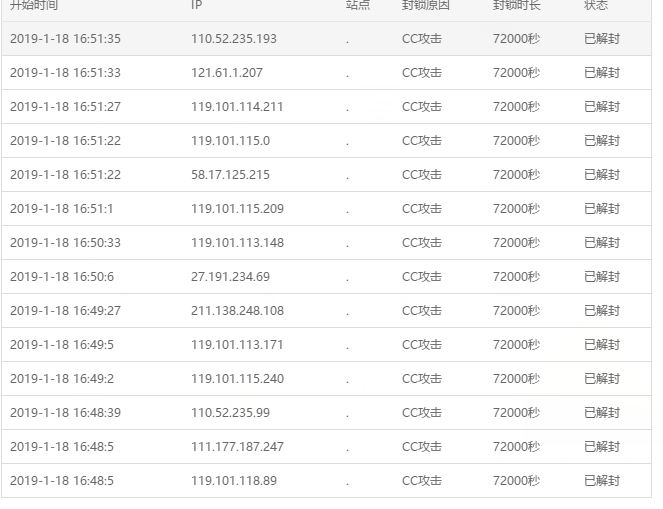Click the IP address 27.191.234.69
The width and height of the screenshot is (663, 509).
pyautogui.click(x=230, y=276)
